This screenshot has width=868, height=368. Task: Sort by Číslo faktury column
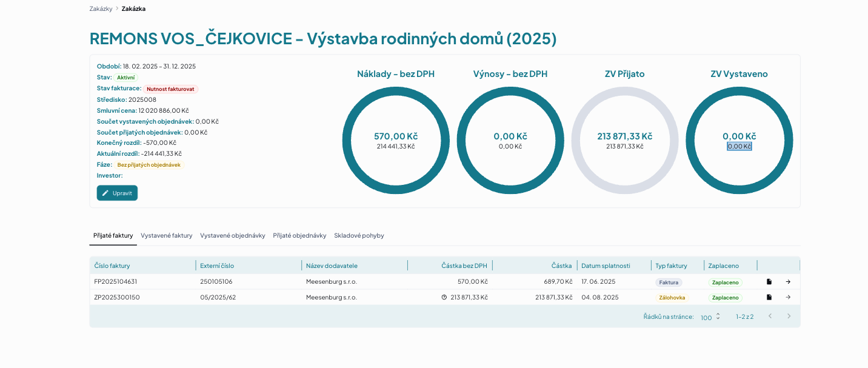[112, 266]
